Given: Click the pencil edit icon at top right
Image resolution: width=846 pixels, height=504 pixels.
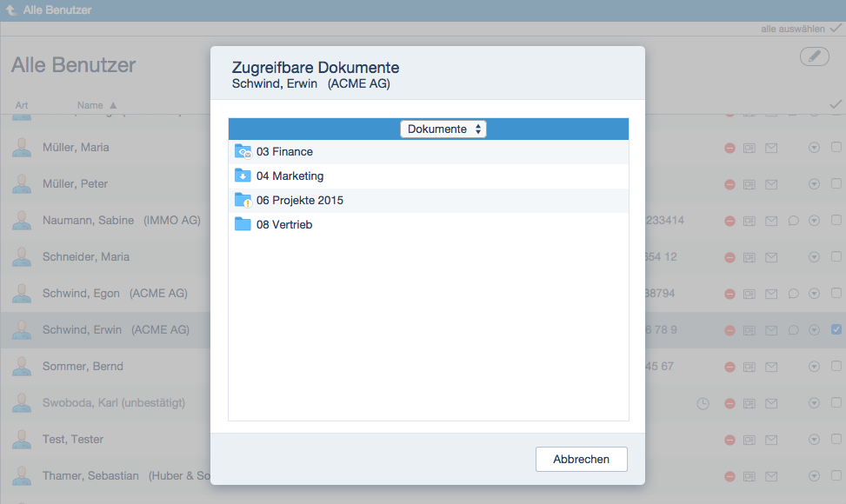Looking at the screenshot, I should pos(814,56).
